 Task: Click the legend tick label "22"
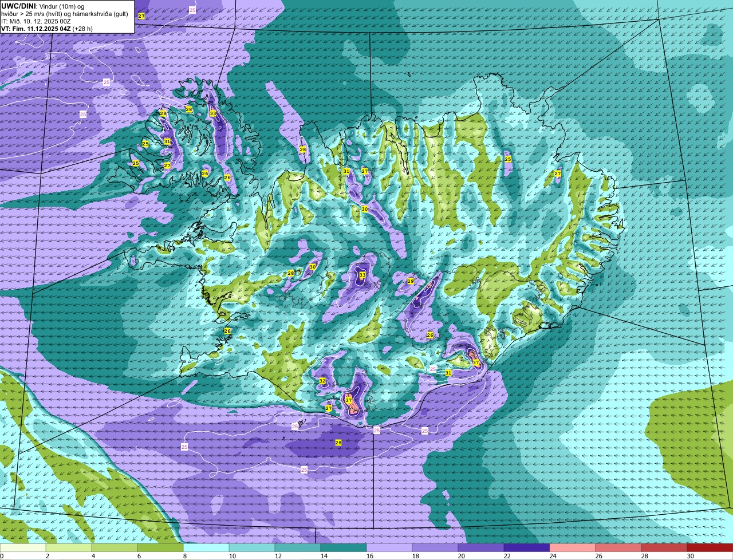pyautogui.click(x=507, y=556)
